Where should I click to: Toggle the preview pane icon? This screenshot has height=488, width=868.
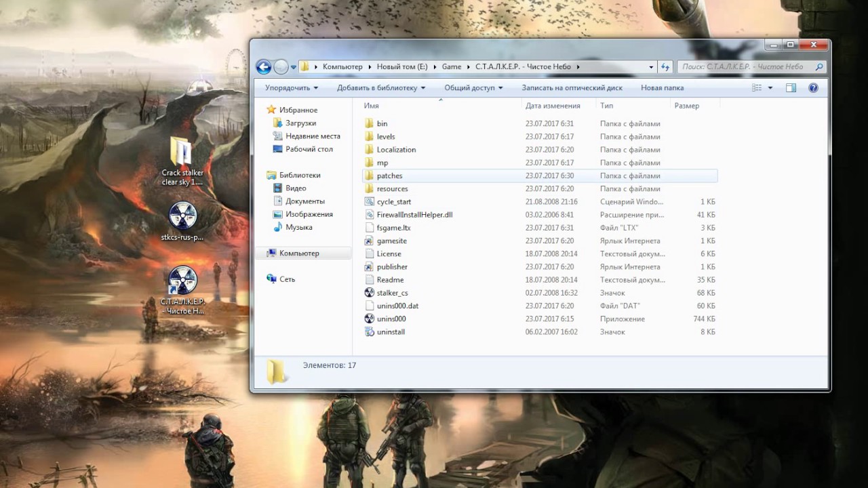tap(791, 88)
